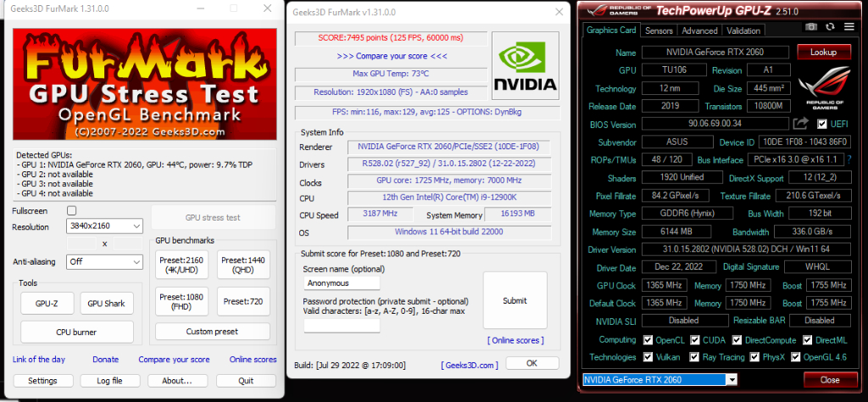This screenshot has width=868, height=402.
Task: Open the GPU-Z hamburger menu
Action: 849,27
